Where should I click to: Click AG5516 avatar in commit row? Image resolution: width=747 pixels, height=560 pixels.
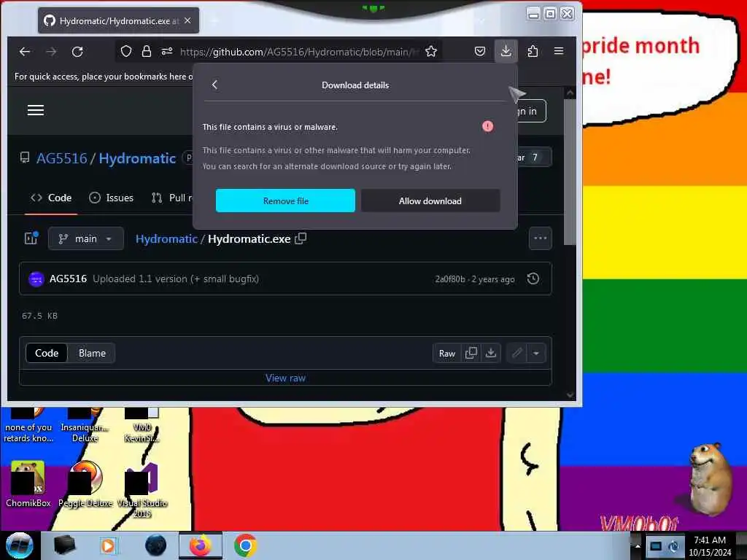coord(36,279)
